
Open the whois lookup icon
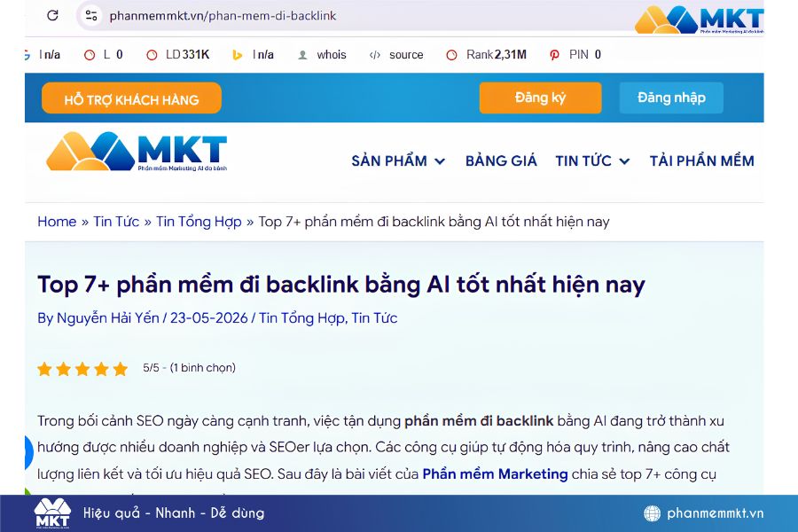coord(302,55)
